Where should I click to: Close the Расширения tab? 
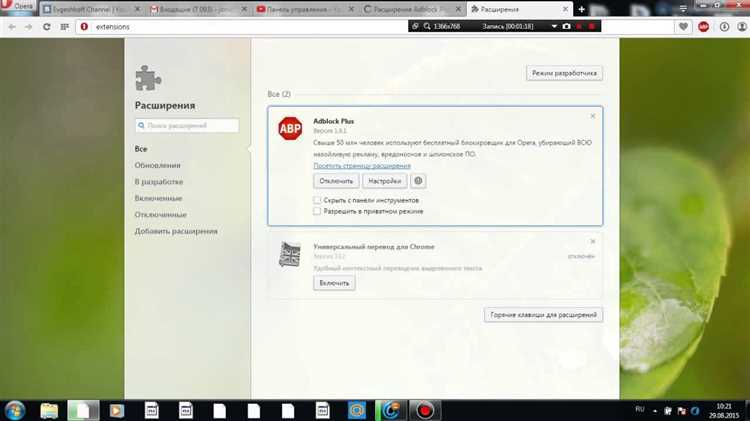coord(565,9)
